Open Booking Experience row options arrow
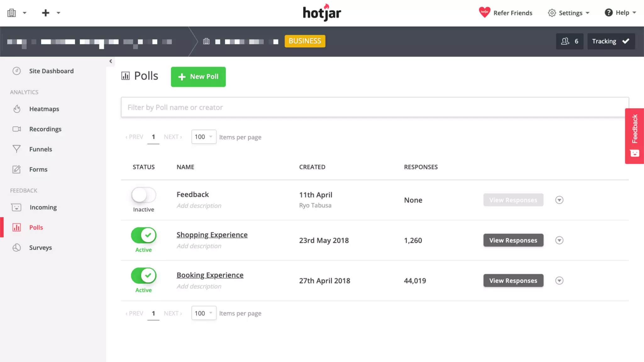Viewport: 644px width, 362px height. [x=559, y=281]
